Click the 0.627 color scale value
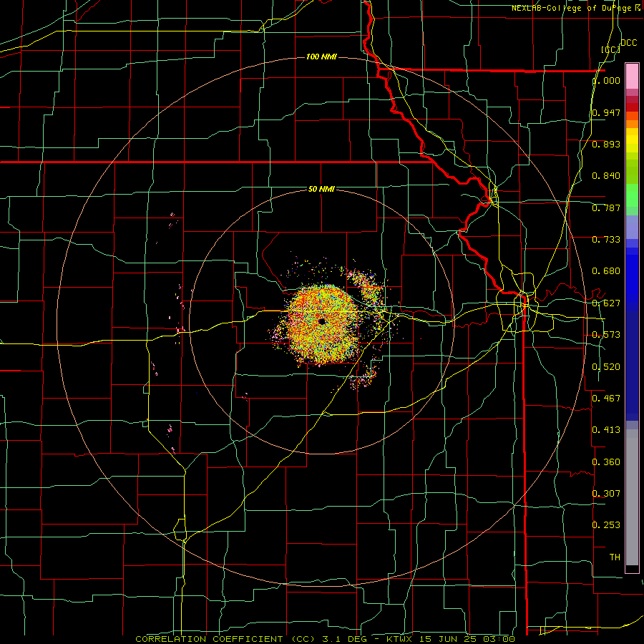Screen dimensions: 644x644 coord(606,303)
